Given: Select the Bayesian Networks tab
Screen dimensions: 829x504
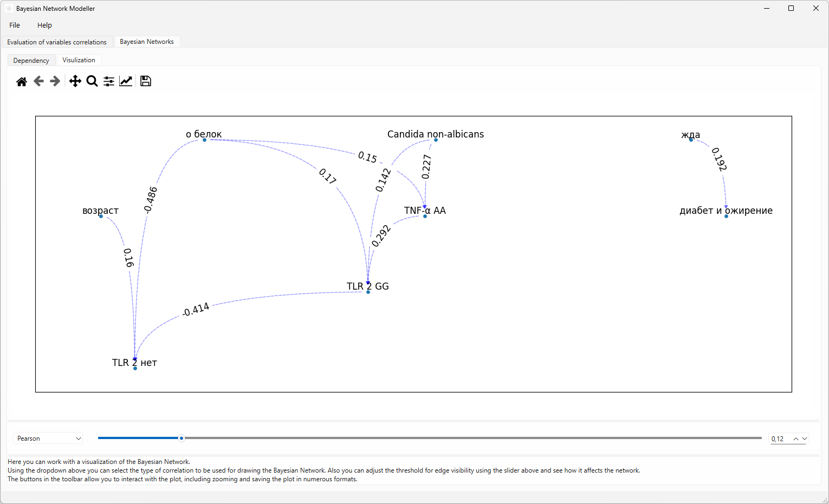Looking at the screenshot, I should [147, 41].
